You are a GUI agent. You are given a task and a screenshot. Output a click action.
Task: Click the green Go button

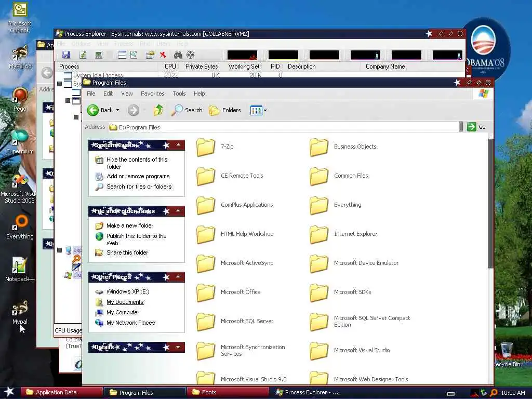pyautogui.click(x=476, y=127)
